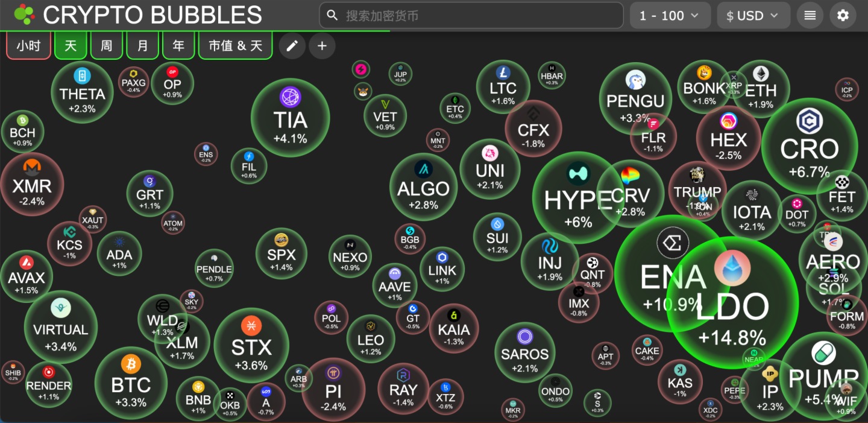
Task: Select the BTC bubble
Action: 131,383
